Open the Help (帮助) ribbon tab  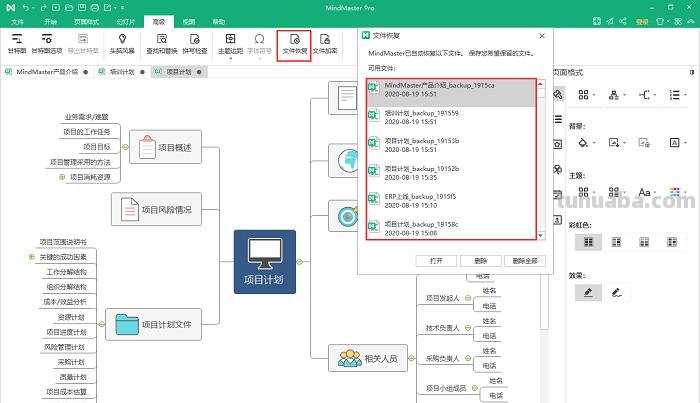click(x=218, y=21)
